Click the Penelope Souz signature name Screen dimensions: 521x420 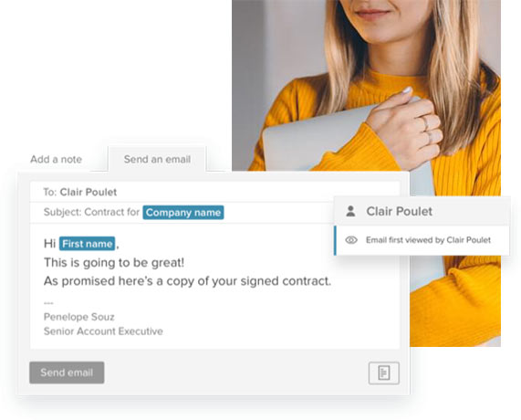(x=79, y=317)
